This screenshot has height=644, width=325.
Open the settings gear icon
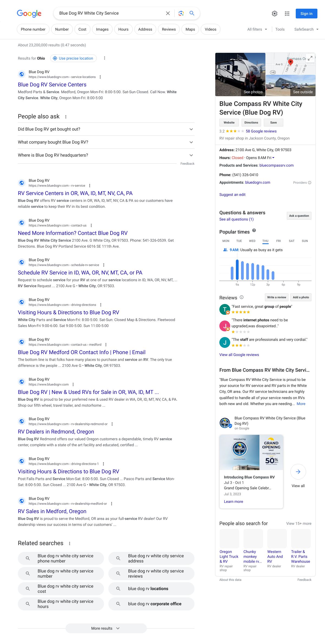(274, 14)
